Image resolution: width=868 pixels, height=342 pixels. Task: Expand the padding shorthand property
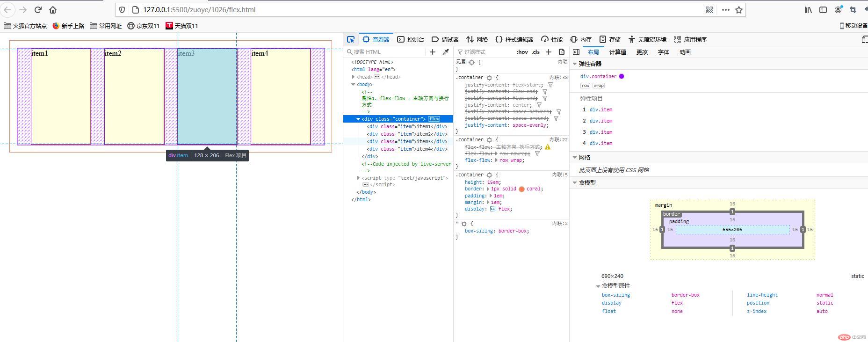click(491, 196)
